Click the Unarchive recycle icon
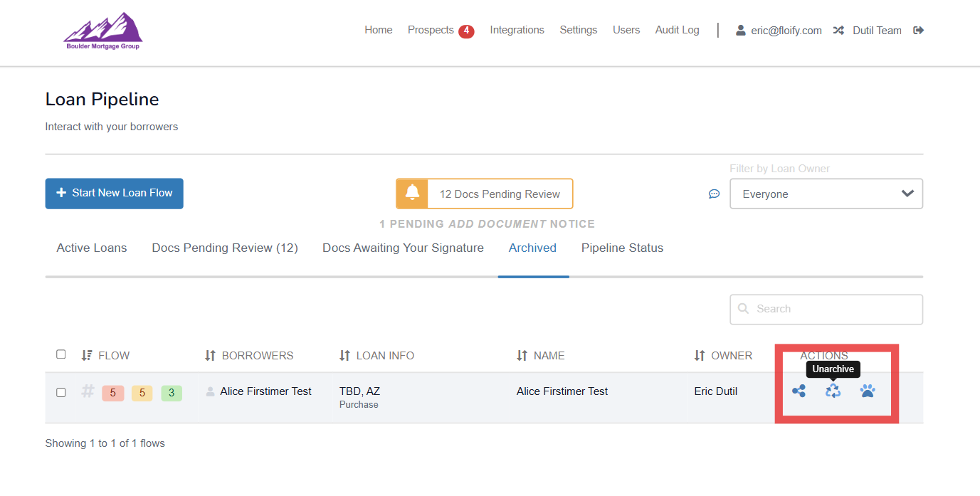Viewport: 980px width, 496px height. pos(833,391)
